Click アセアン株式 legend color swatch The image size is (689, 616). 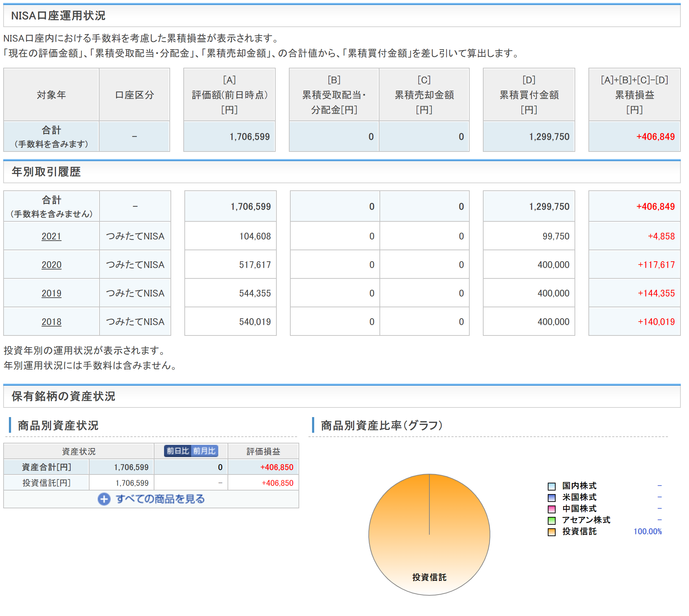point(551,520)
